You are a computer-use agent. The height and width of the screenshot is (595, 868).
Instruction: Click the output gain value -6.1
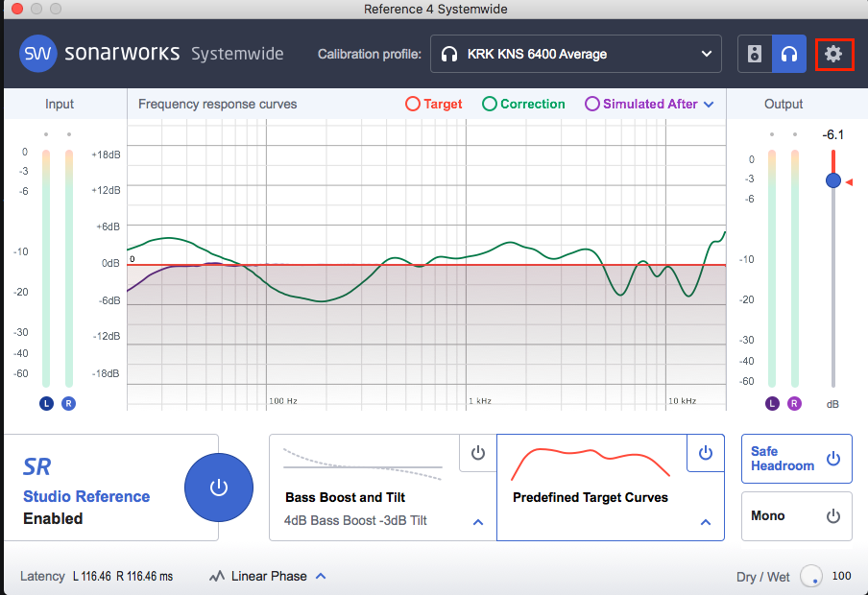[x=833, y=135]
